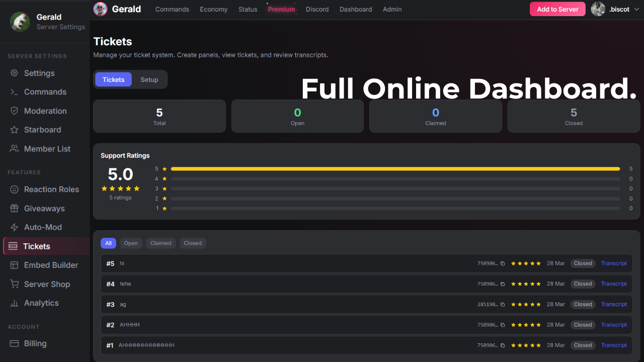The width and height of the screenshot is (644, 362).
Task: Filter tickets by Open status
Action: click(x=131, y=243)
